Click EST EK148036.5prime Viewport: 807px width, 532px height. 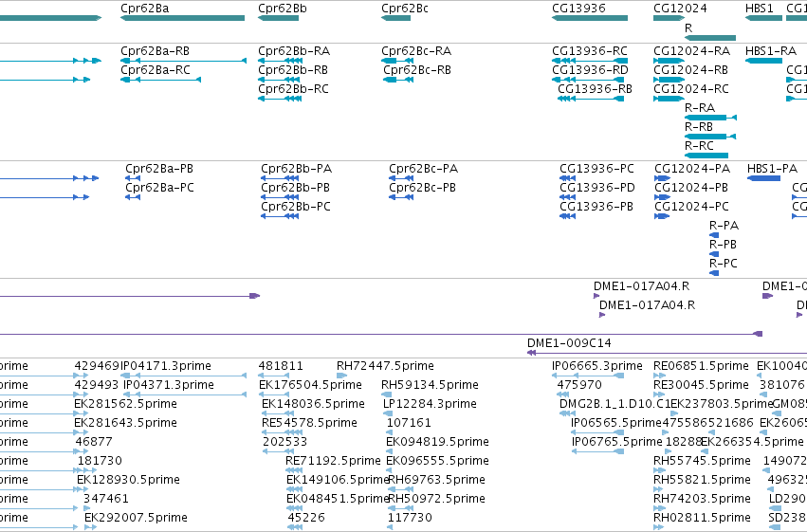click(x=278, y=413)
